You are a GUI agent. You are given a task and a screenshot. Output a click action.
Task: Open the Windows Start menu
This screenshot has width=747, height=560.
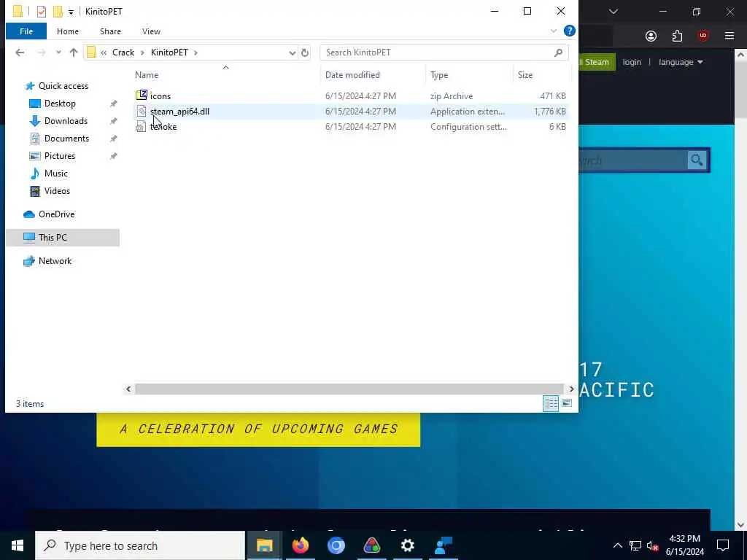(18, 545)
